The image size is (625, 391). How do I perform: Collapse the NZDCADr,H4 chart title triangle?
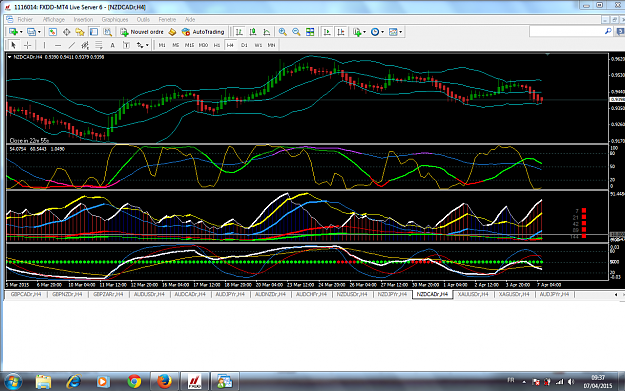[10, 57]
